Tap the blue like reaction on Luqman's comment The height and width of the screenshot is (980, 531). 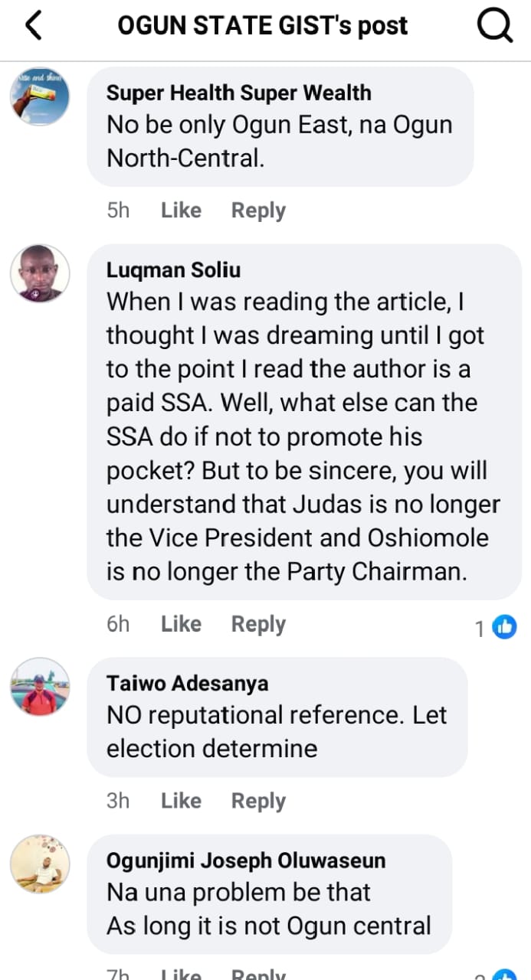pyautogui.click(x=504, y=627)
